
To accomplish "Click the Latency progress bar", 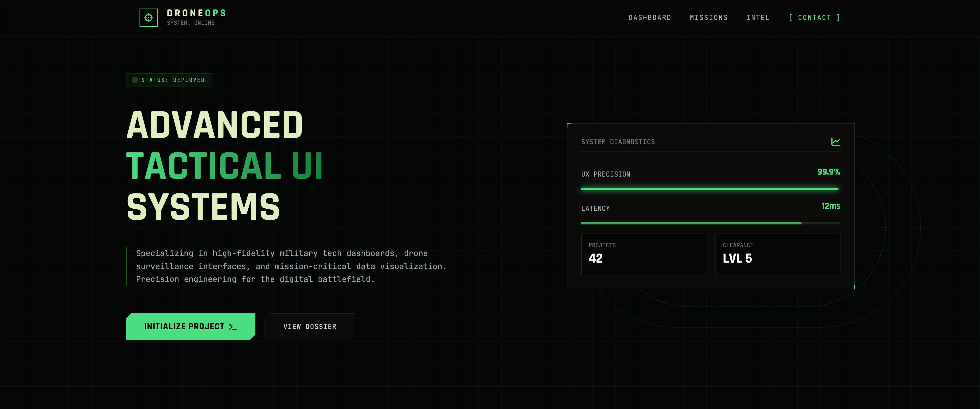I will [x=711, y=223].
